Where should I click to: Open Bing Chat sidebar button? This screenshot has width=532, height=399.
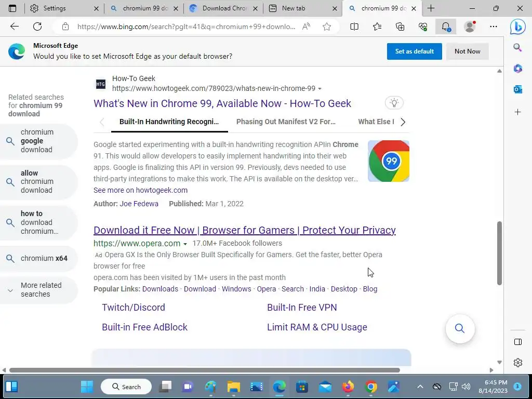(518, 27)
